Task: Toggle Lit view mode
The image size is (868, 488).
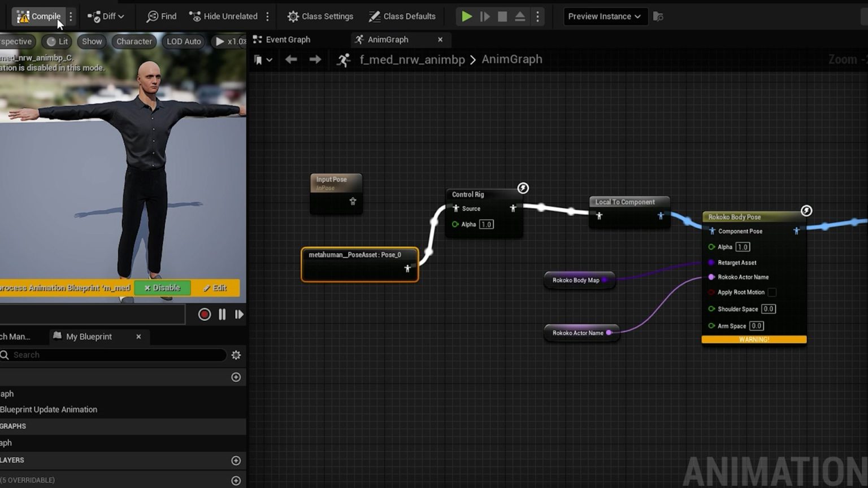Action: pos(57,41)
